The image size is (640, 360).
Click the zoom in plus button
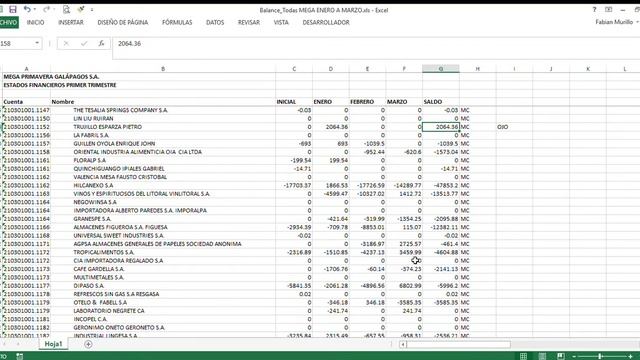pos(631,356)
